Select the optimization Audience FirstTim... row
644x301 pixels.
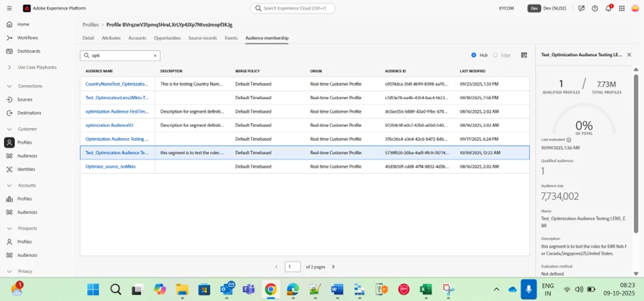tap(305, 112)
